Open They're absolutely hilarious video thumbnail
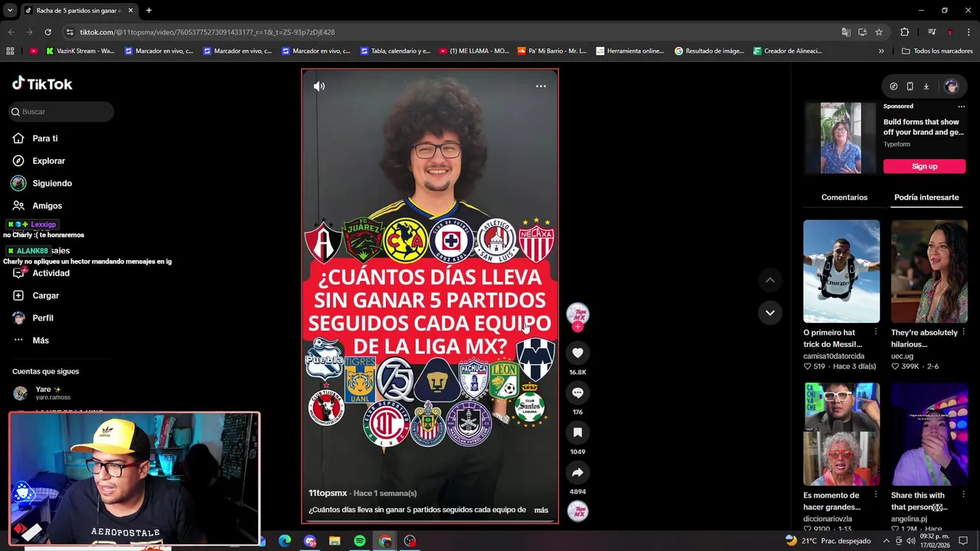 click(x=929, y=271)
